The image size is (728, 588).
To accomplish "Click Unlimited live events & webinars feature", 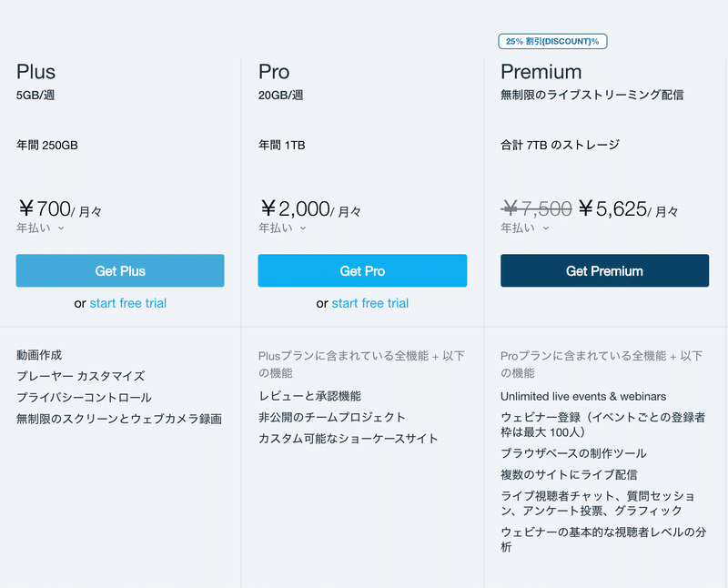I will tap(583, 397).
